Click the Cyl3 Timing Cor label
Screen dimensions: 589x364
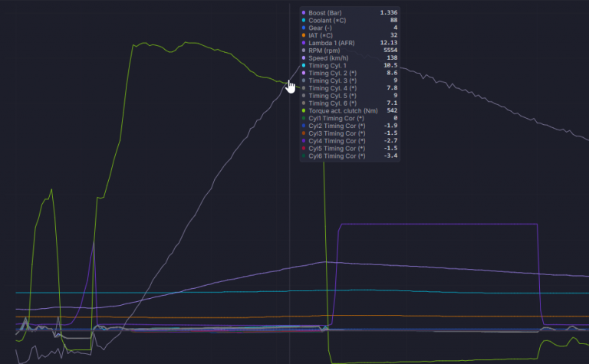tap(337, 133)
